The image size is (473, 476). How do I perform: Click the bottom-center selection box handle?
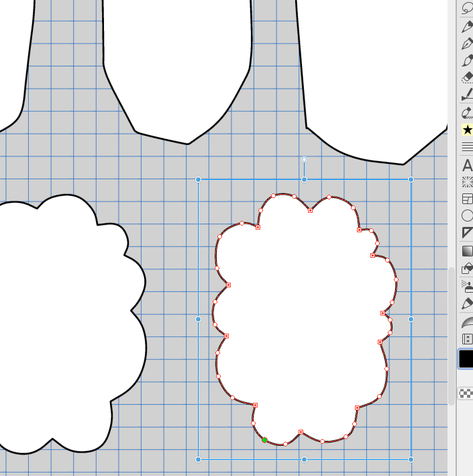click(304, 459)
